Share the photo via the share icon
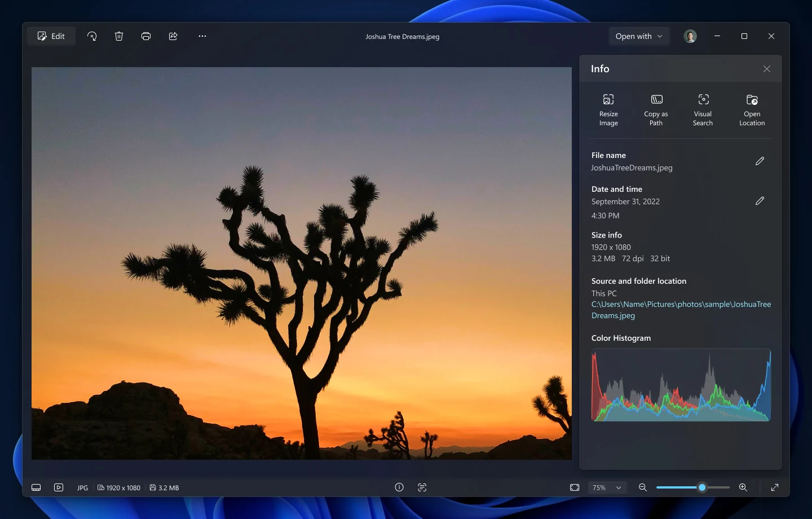812x519 pixels. pyautogui.click(x=173, y=36)
